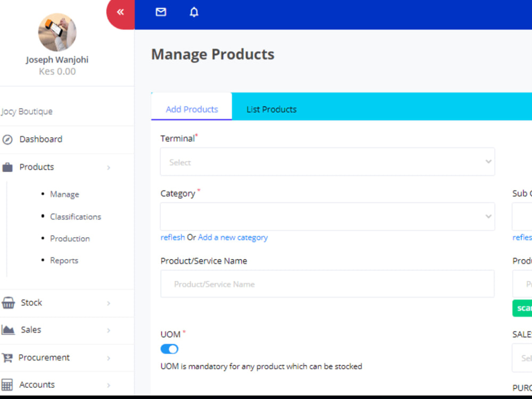532x399 pixels.
Task: Click the Accounts menu label
Action: [x=37, y=385]
